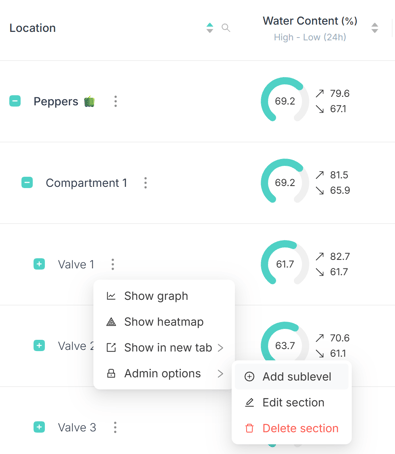Expand the Valve 2 row
The height and width of the screenshot is (454, 395).
tap(39, 346)
